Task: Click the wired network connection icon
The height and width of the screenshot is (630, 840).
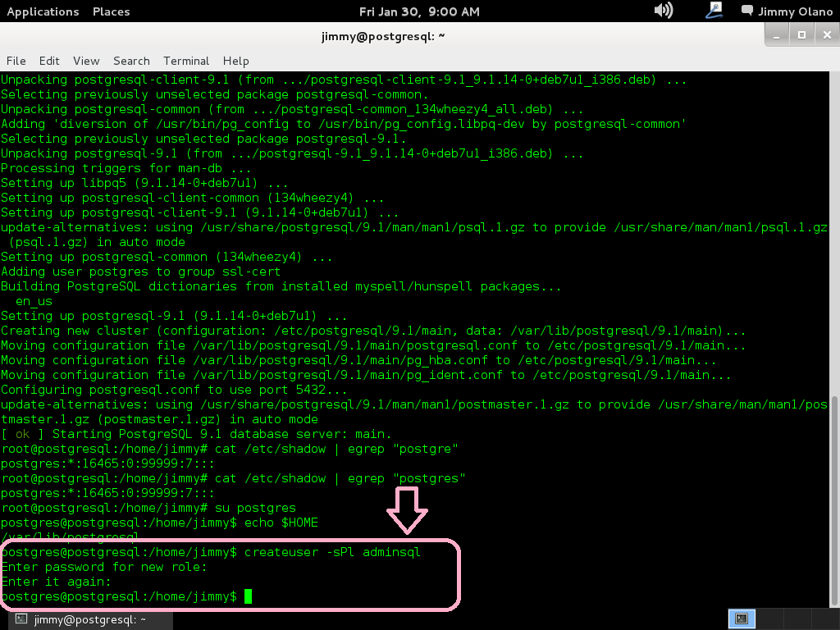Action: (714, 11)
